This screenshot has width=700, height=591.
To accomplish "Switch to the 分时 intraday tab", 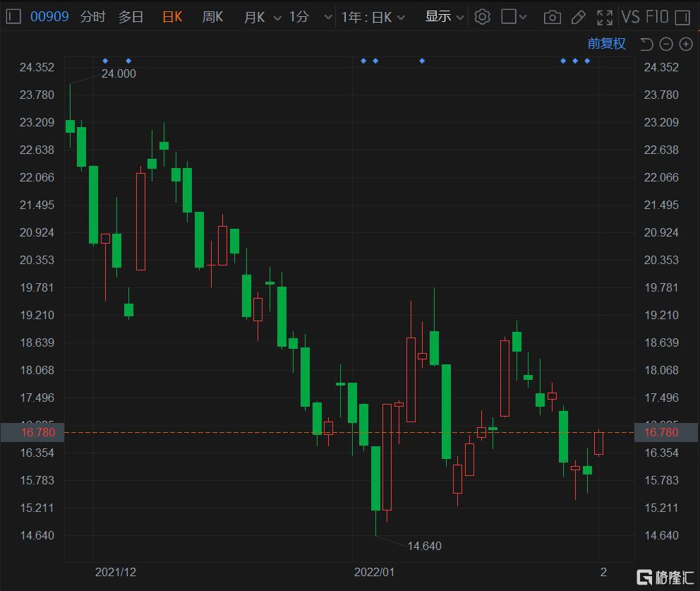I will (x=93, y=17).
